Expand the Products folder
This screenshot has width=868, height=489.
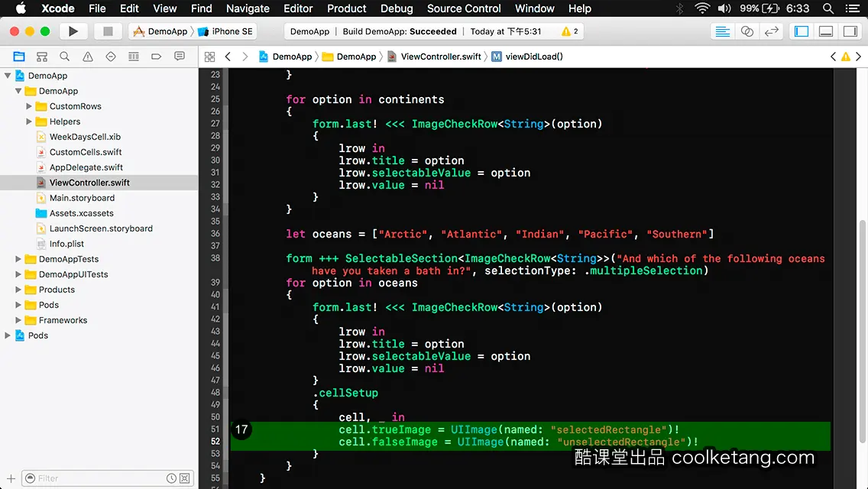[18, 289]
